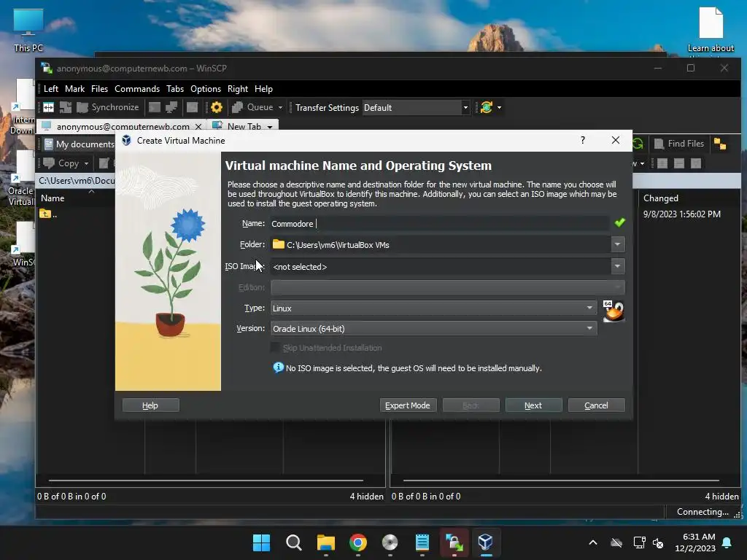
Task: Click the VirtualBox cube icon on the taskbar
Action: 486,542
